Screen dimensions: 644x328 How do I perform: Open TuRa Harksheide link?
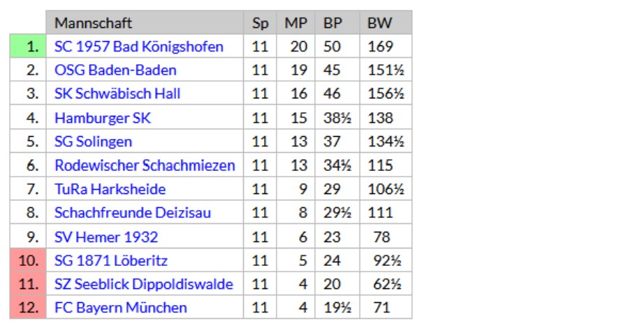(110, 189)
